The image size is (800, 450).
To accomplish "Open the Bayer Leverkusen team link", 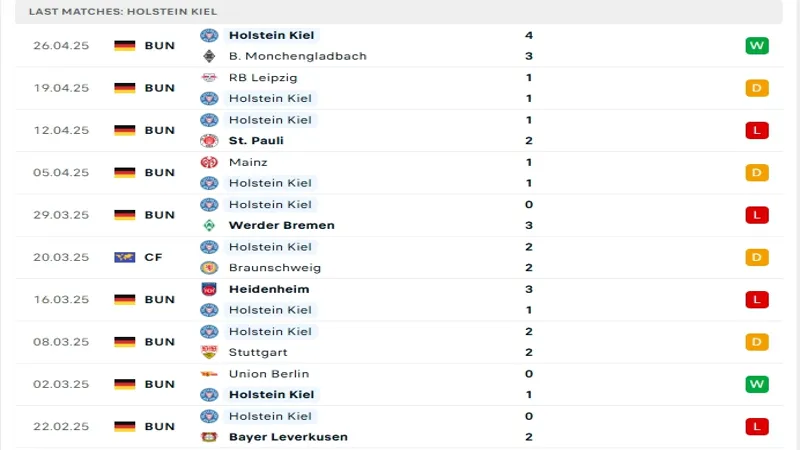I will tap(288, 437).
